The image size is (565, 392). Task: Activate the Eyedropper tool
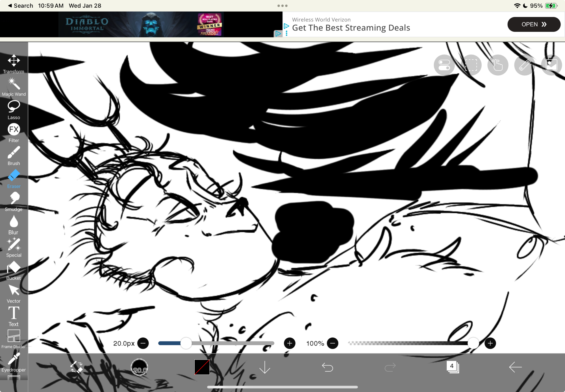tap(14, 362)
